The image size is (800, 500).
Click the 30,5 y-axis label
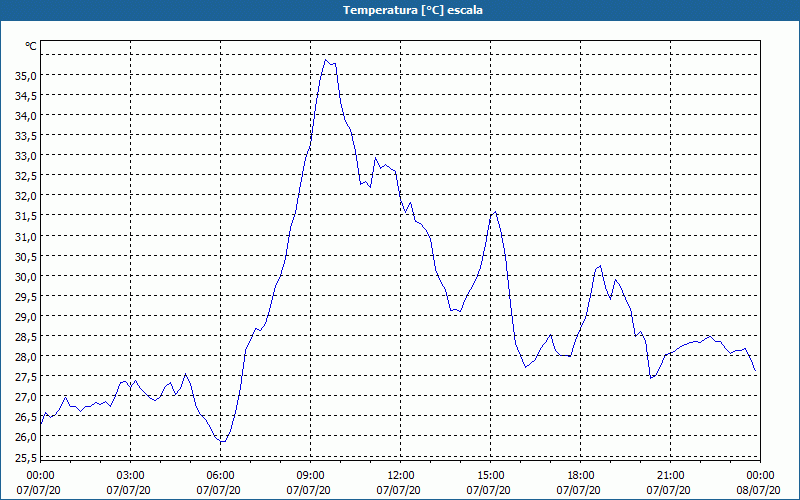point(26,256)
